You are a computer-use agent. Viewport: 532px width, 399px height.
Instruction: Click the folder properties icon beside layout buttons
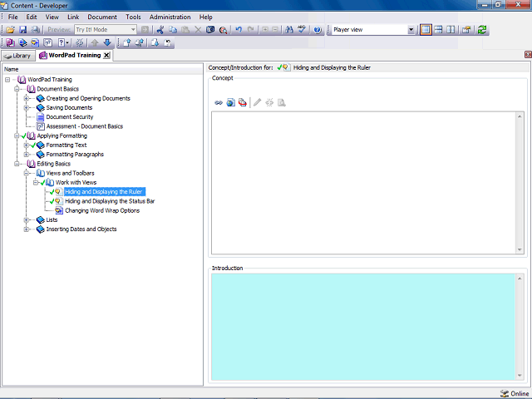tap(466, 30)
